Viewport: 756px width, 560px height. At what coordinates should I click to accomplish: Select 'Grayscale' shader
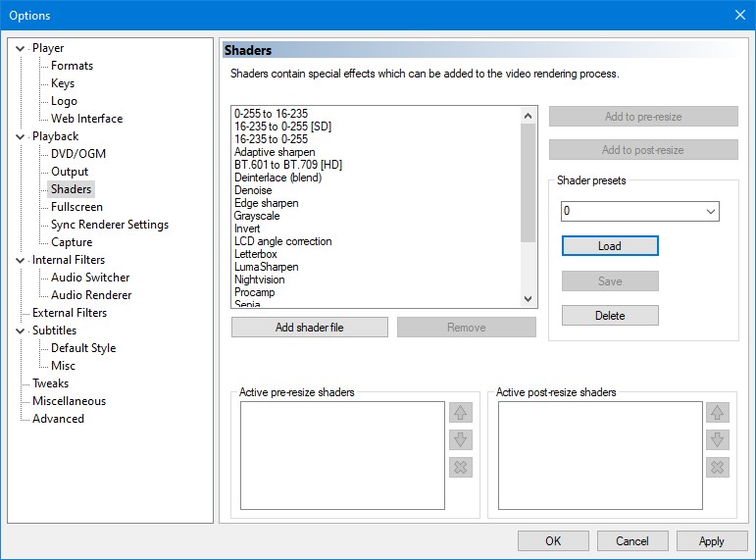(257, 216)
